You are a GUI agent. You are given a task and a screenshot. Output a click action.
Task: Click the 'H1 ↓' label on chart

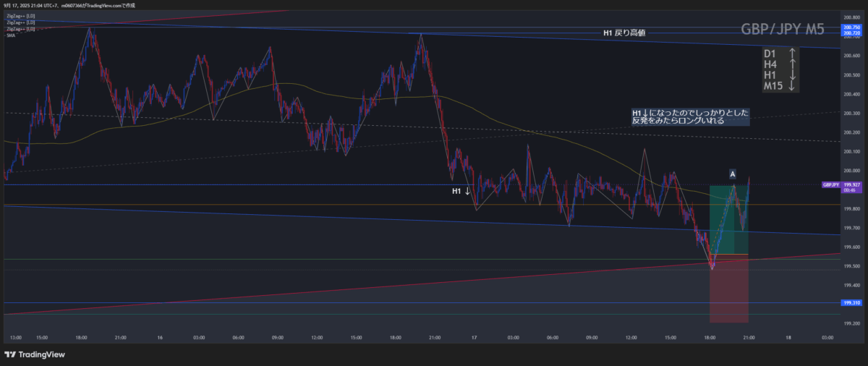[x=461, y=191]
